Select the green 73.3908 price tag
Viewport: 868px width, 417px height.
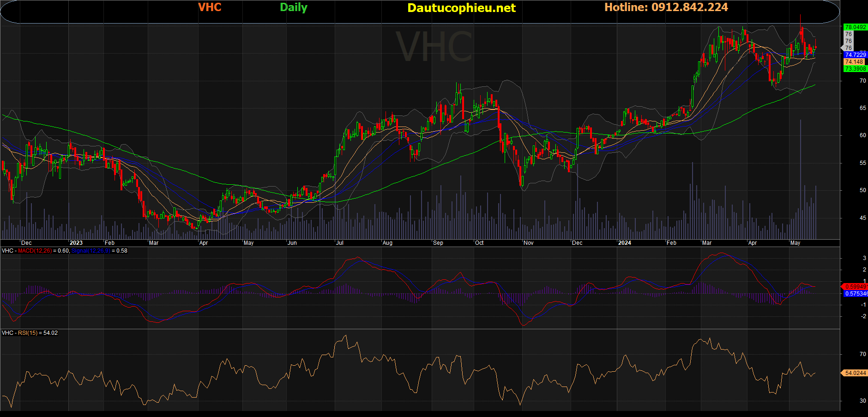(x=855, y=69)
